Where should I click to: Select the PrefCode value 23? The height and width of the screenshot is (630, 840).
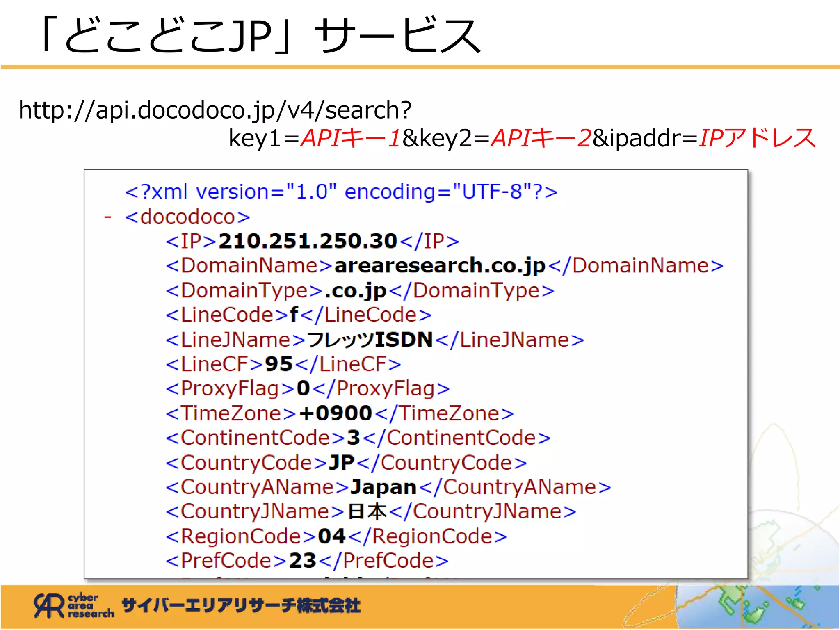click(303, 561)
